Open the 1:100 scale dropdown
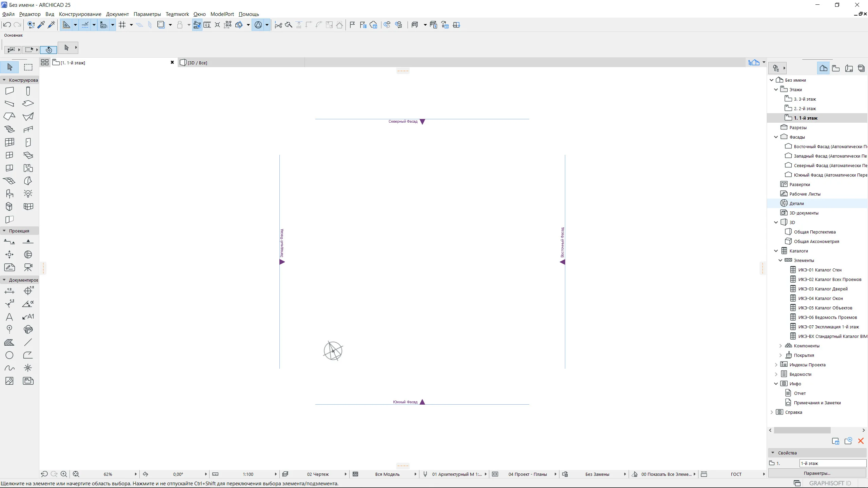The width and height of the screenshot is (868, 488). 275,474
